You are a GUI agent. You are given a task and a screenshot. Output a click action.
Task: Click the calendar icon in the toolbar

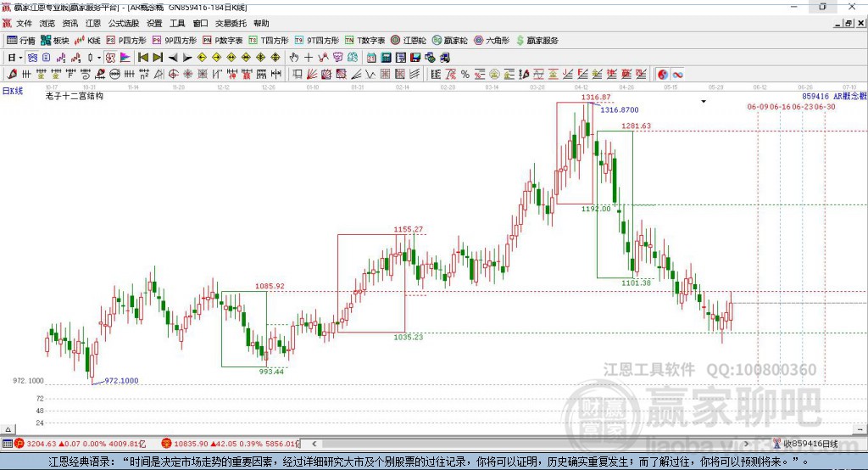pos(371,58)
